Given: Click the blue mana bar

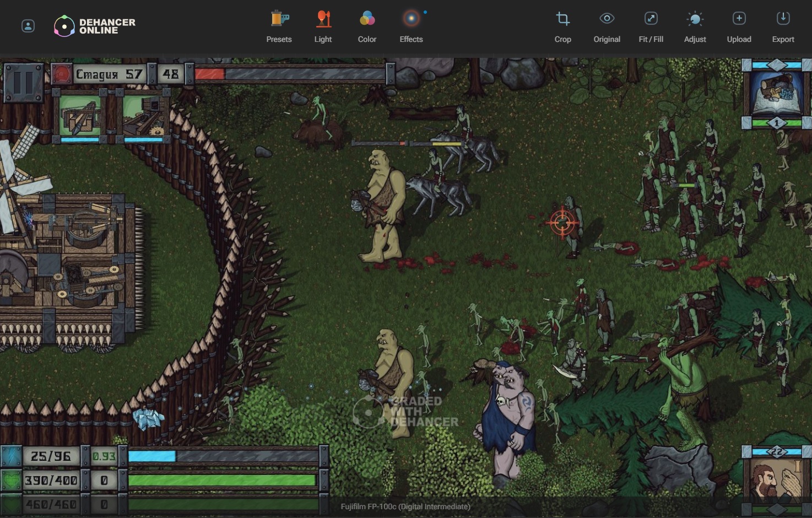Looking at the screenshot, I should point(224,456).
